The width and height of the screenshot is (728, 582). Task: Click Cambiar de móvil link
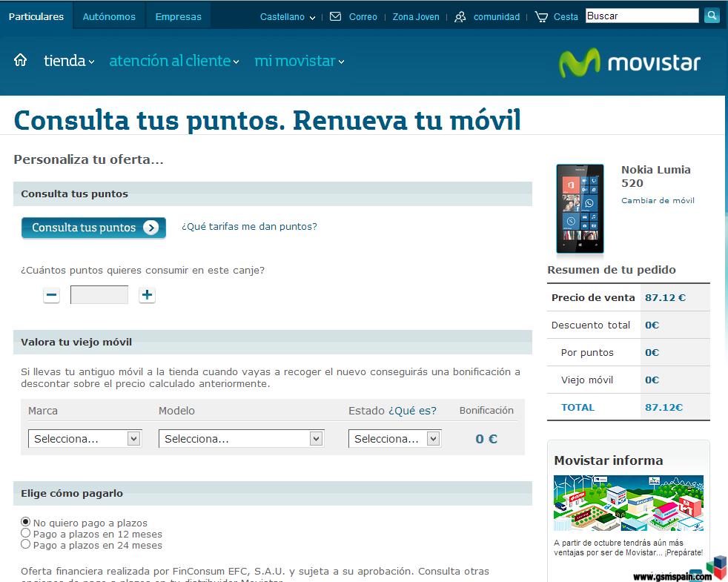(658, 201)
